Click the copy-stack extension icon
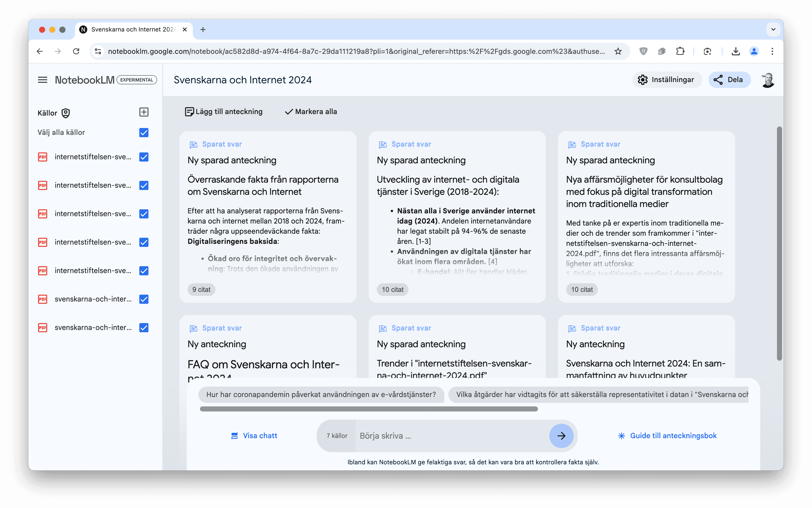The image size is (812, 508). (x=661, y=51)
